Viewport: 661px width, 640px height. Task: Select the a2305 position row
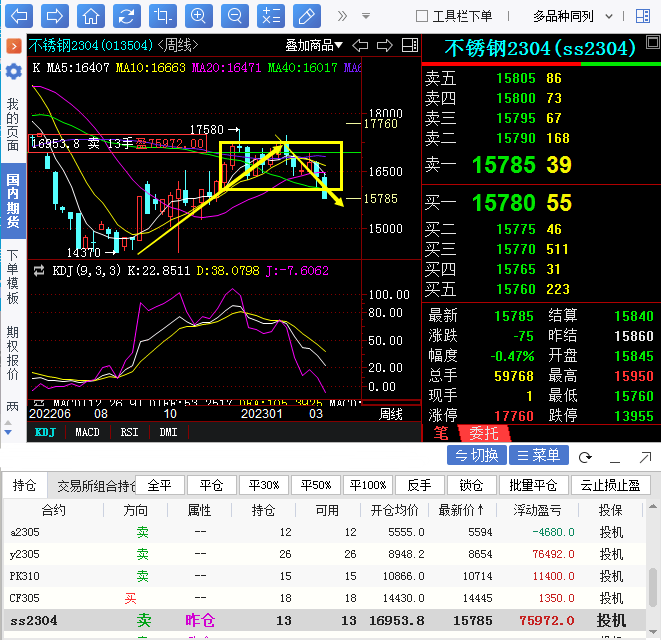[325, 532]
